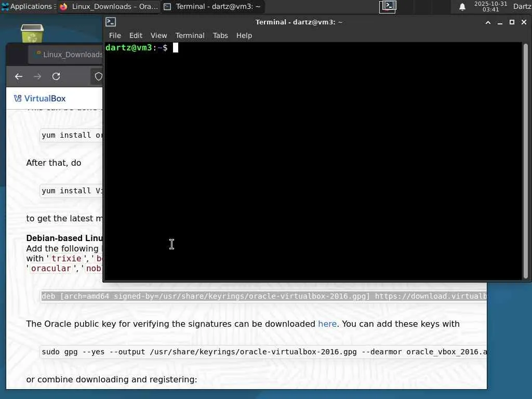
Task: Click 'to get the latest' paragraph text
Action: [x=64, y=219]
